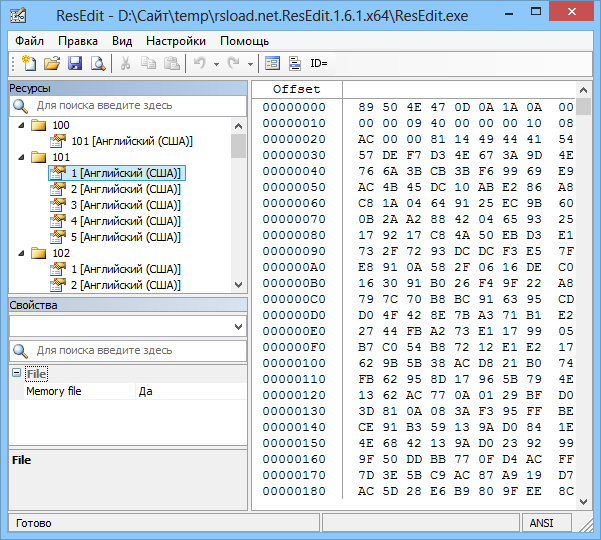Click offset 00000180 in hex view

pos(294,491)
